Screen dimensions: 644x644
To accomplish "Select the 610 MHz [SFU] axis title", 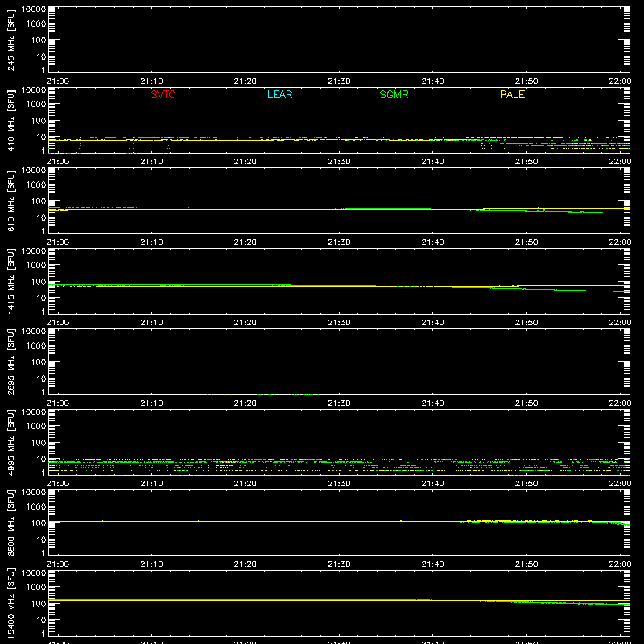I will coord(11,200).
